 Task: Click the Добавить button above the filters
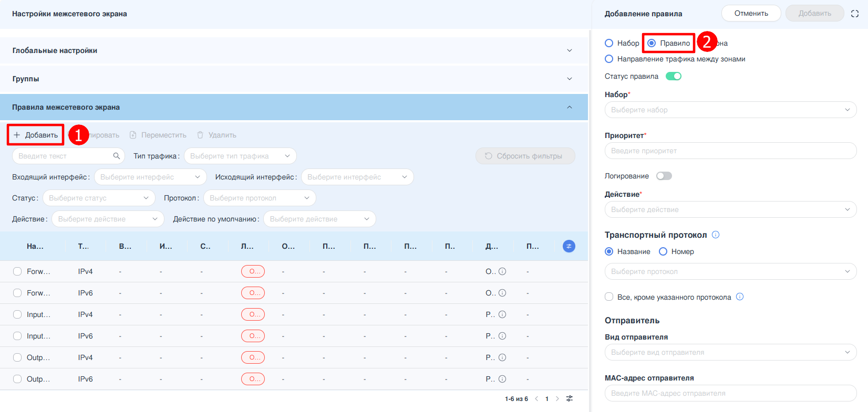(x=36, y=135)
